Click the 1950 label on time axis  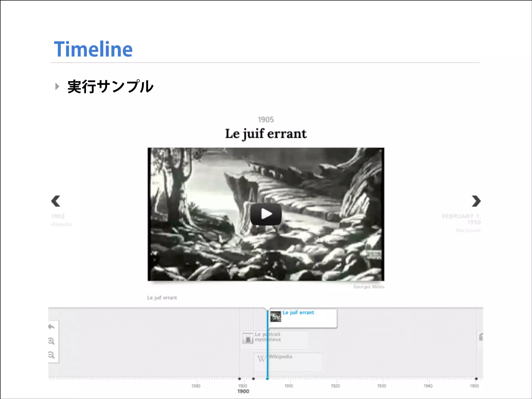(474, 386)
